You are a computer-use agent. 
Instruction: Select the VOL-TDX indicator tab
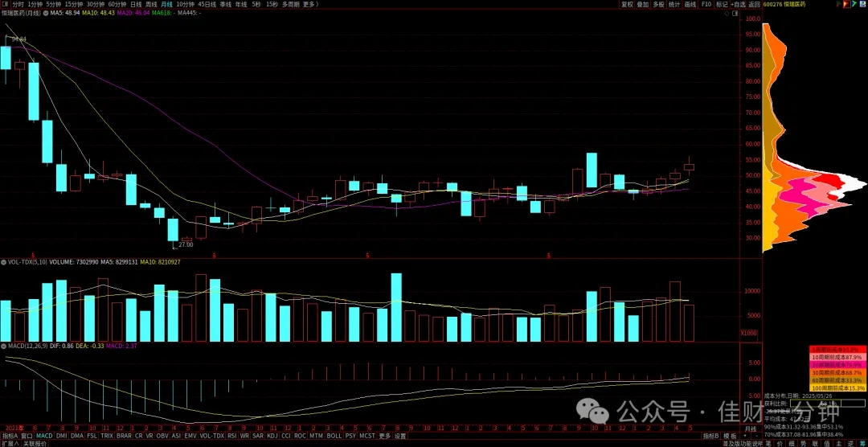pyautogui.click(x=212, y=436)
